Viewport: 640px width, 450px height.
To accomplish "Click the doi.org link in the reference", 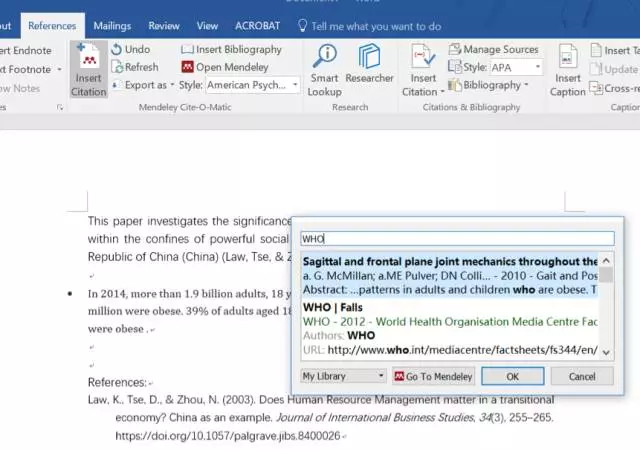I will [x=228, y=436].
